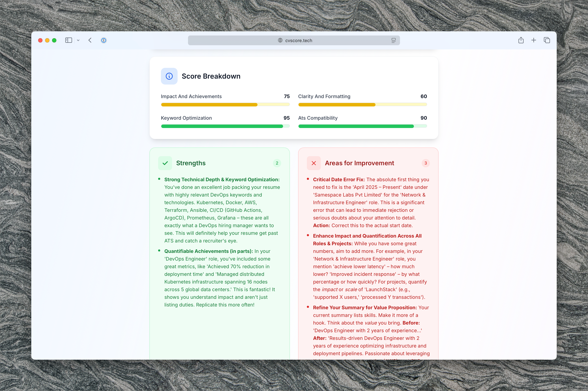Click the Ats Compatibility progress bar
Viewport: 588px width, 391px height.
pos(362,126)
